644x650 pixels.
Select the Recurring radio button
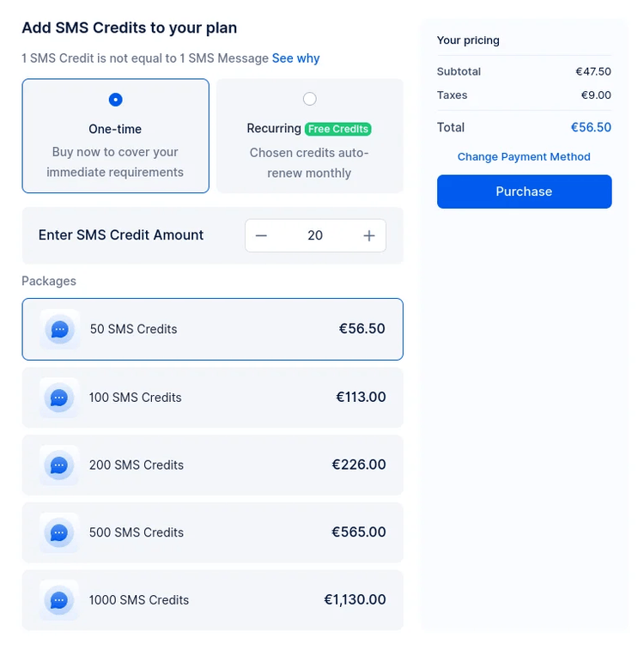pos(310,99)
